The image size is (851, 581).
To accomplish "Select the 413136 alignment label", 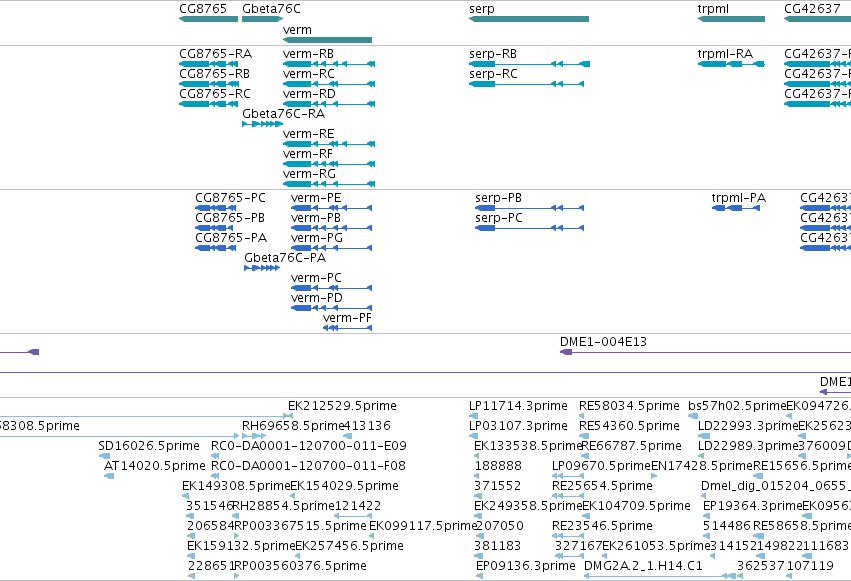I will pyautogui.click(x=367, y=426).
